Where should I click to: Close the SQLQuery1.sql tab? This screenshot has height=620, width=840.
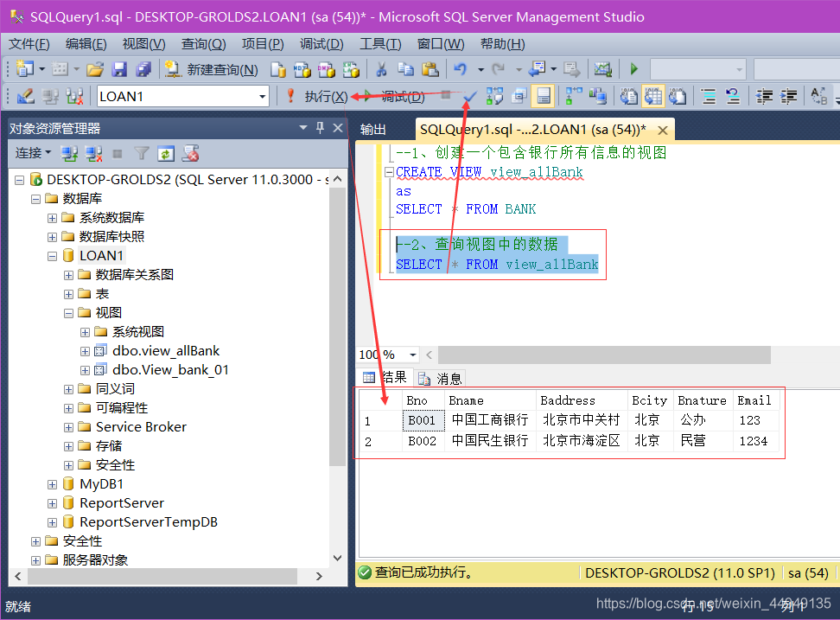663,131
